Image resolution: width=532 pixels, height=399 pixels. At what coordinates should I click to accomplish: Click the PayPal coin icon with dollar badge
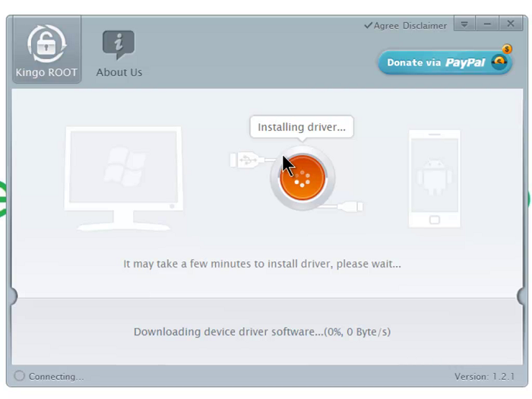click(500, 61)
